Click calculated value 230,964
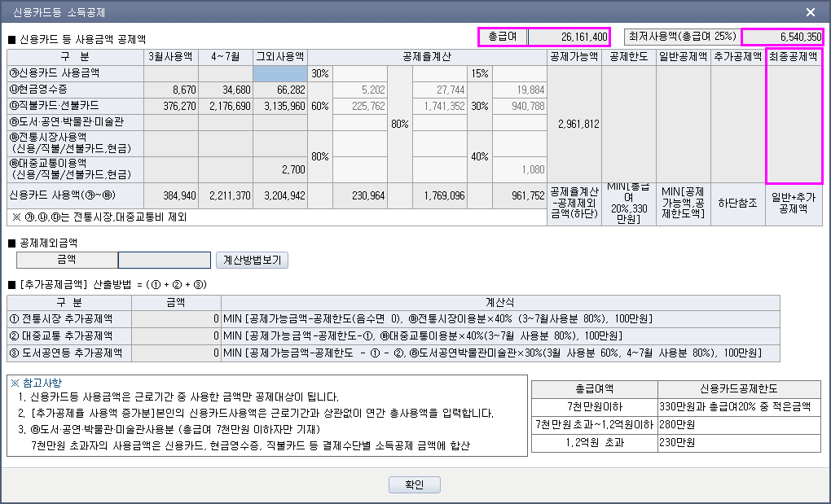 360,196
